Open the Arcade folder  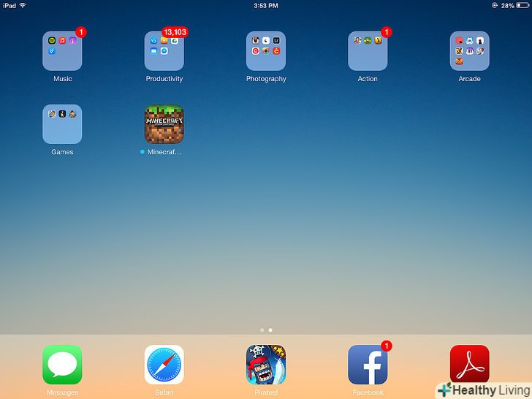pyautogui.click(x=470, y=51)
